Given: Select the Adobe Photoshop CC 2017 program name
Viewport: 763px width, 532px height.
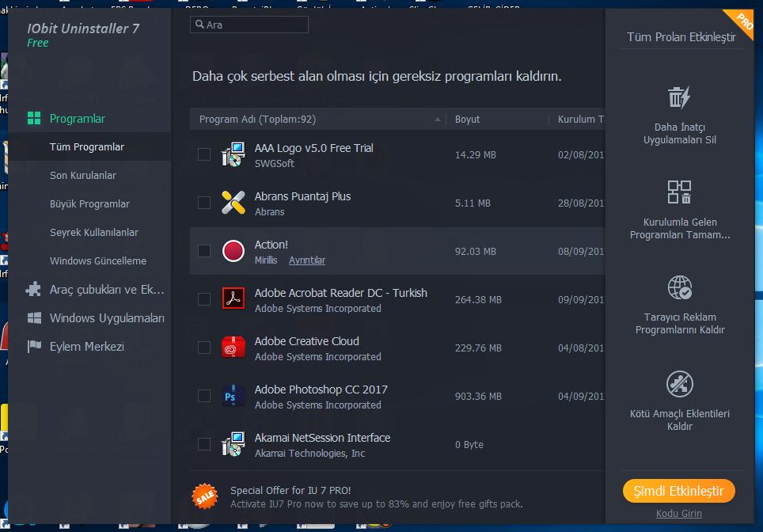Looking at the screenshot, I should click(321, 389).
